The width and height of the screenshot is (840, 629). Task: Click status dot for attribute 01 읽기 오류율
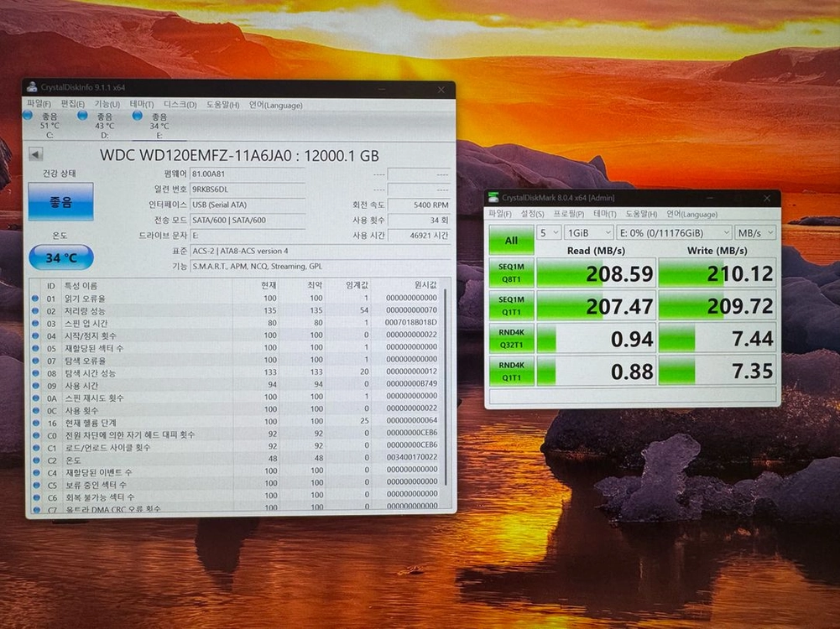click(x=35, y=299)
